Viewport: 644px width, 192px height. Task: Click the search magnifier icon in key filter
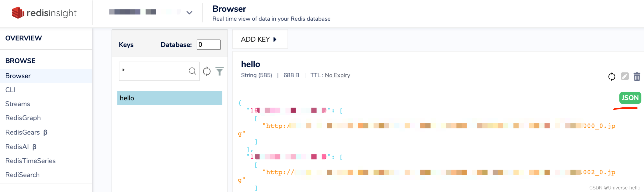pyautogui.click(x=192, y=71)
